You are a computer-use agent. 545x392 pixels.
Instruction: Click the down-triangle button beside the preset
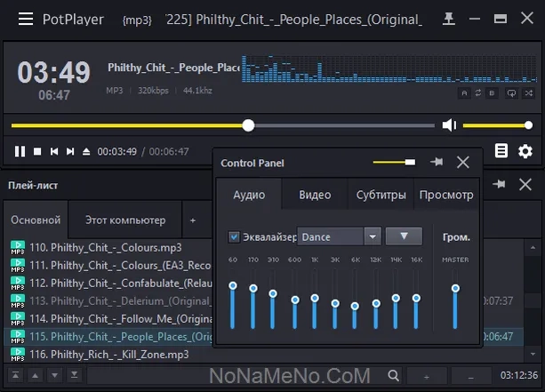404,236
